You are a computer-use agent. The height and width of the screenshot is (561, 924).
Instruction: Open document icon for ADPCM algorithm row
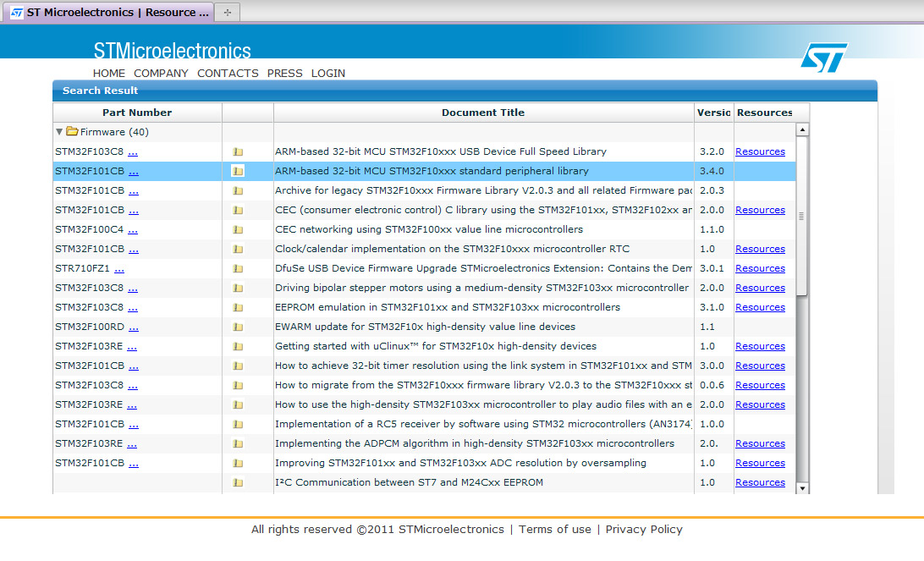pyautogui.click(x=238, y=443)
